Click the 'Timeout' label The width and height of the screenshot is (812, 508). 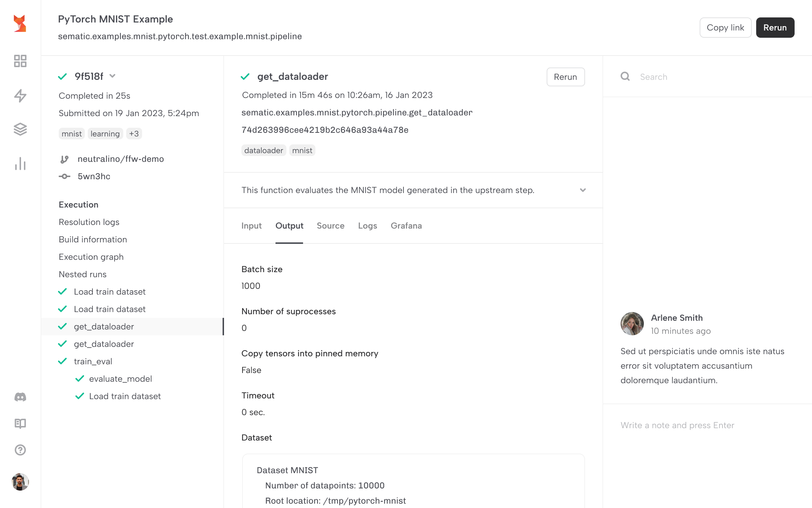[258, 396]
